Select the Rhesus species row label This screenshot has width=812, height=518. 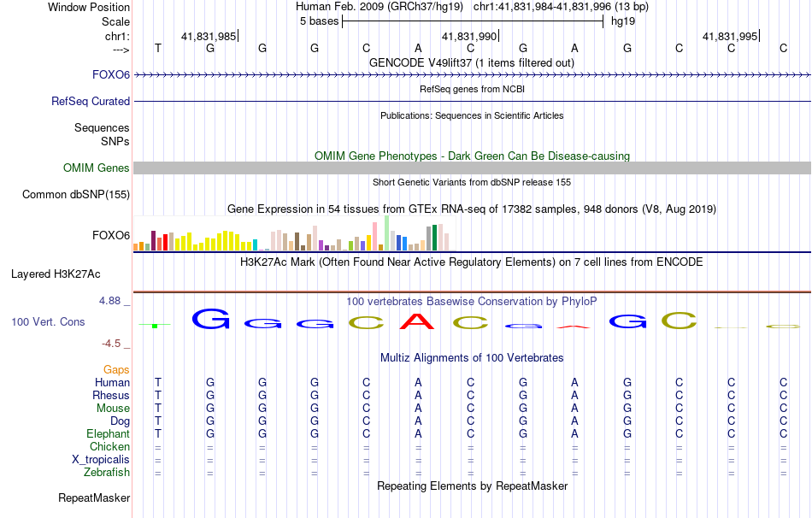click(111, 395)
